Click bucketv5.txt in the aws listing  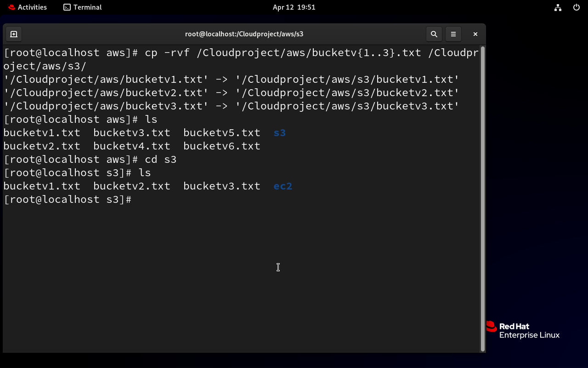222,133
